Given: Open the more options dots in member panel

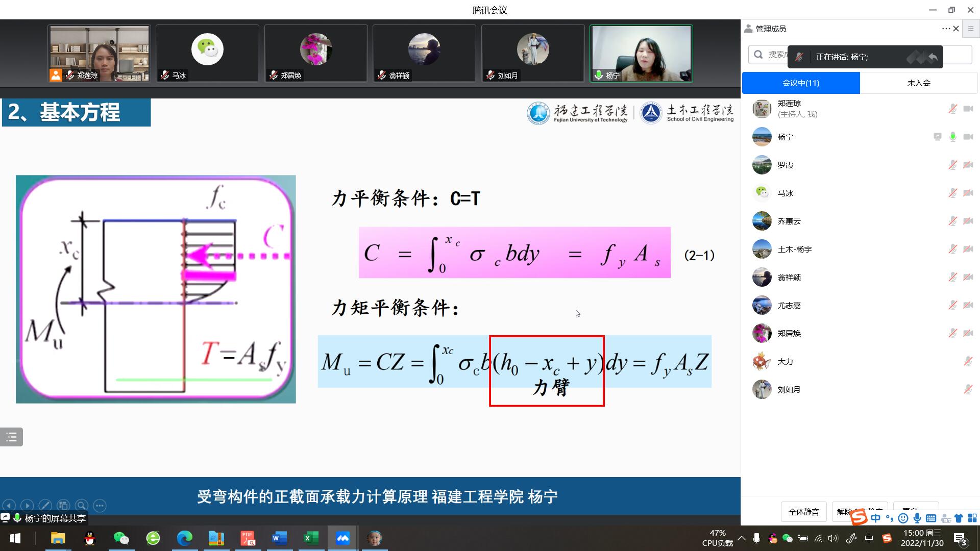Looking at the screenshot, I should [x=946, y=29].
